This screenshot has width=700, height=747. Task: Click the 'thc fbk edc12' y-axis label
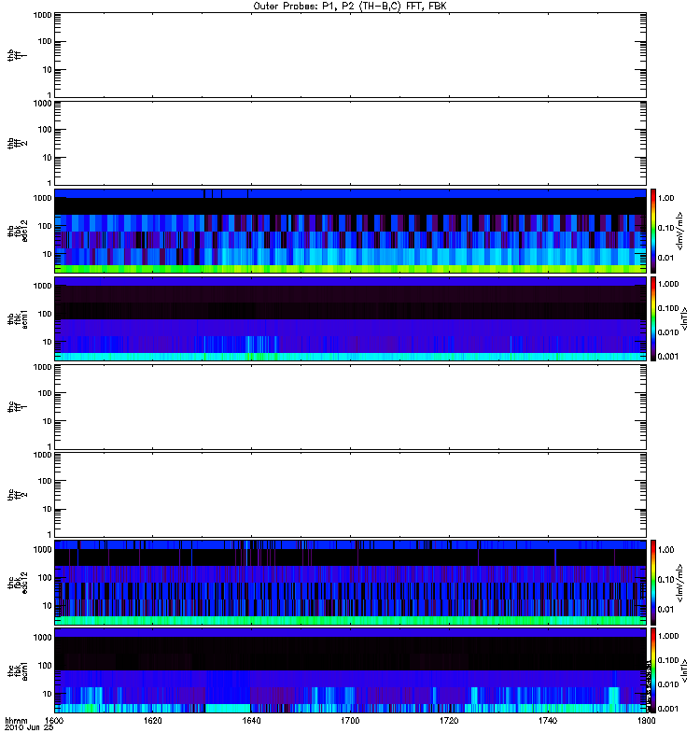pos(18,583)
